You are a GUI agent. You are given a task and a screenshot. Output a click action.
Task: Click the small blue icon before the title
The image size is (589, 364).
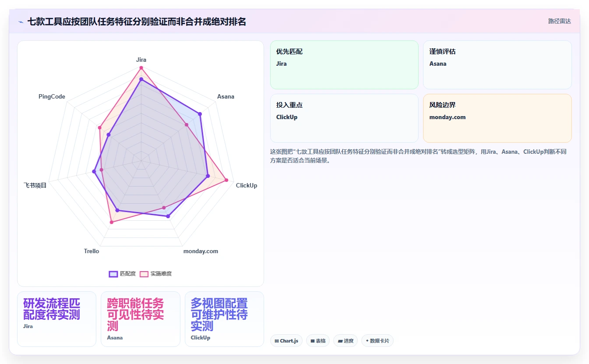tap(21, 21)
